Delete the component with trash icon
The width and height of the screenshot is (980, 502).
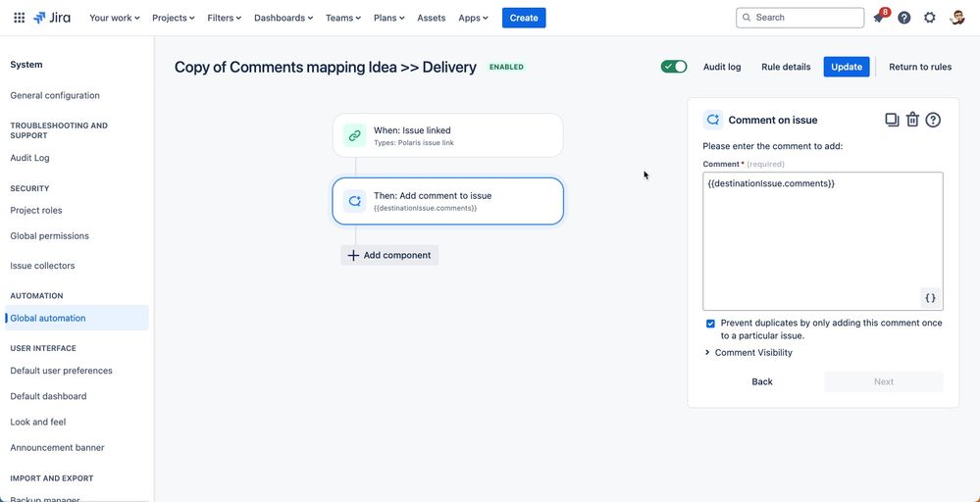coord(912,120)
